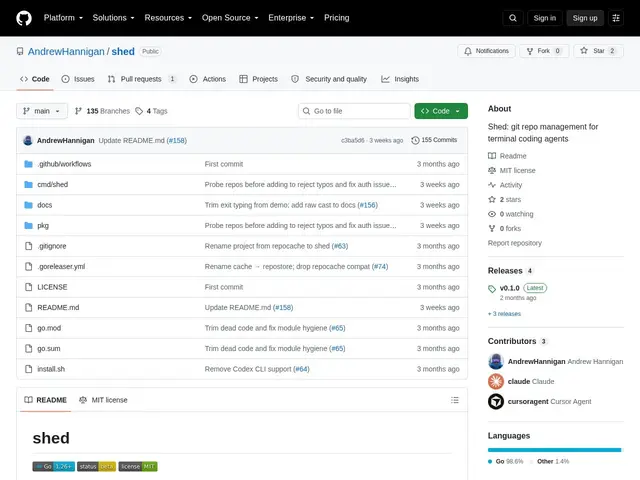The width and height of the screenshot is (640, 480).
Task: Click the Languages Go percentage bar
Action: 554,450
